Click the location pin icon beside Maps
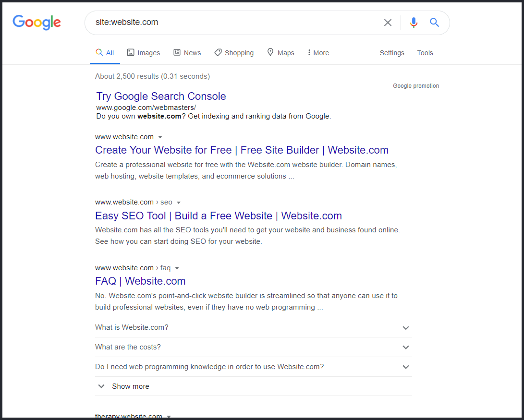Viewport: 524px width, 420px height. click(270, 52)
